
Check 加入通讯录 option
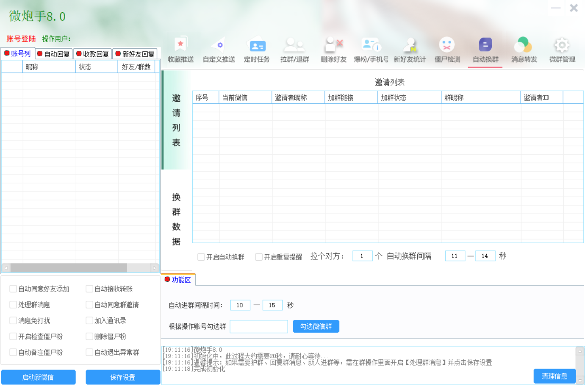[89, 320]
